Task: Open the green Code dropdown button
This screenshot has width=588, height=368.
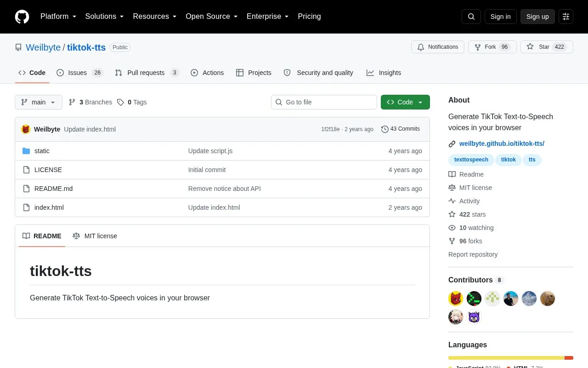Action: [405, 102]
